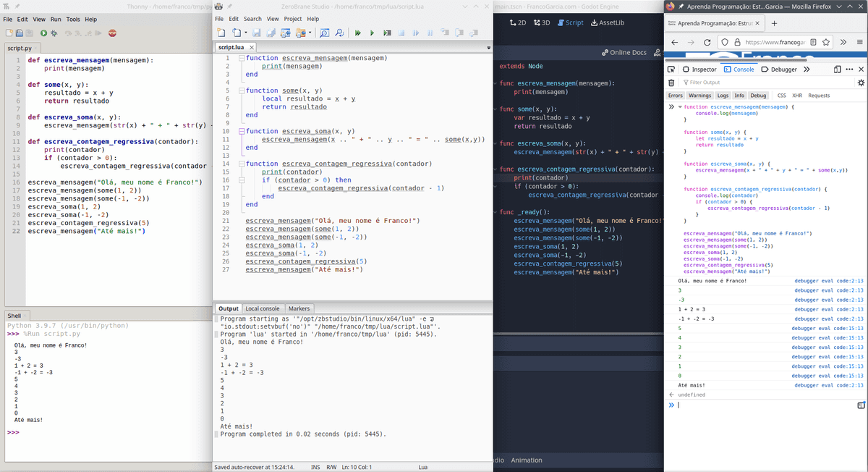Click ZeroBrane's Save file toolbar icon
This screenshot has width=868, height=472.
tap(256, 33)
